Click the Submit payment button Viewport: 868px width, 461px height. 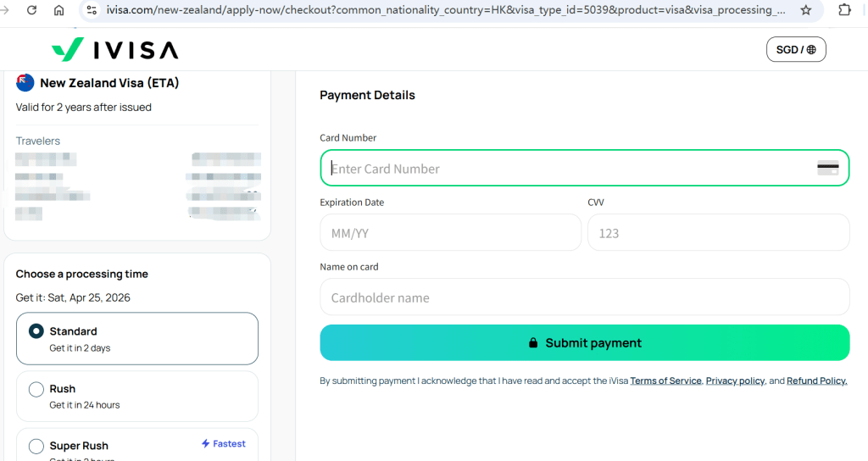(x=584, y=342)
